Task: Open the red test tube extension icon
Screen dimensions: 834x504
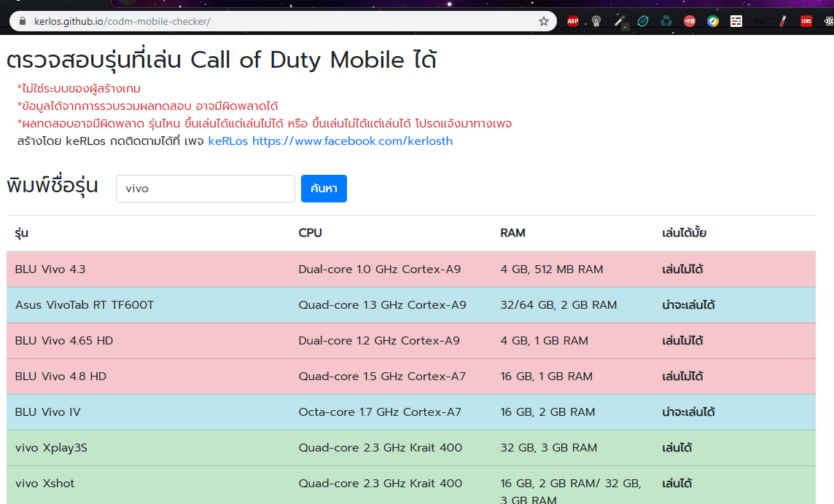Action: [783, 21]
